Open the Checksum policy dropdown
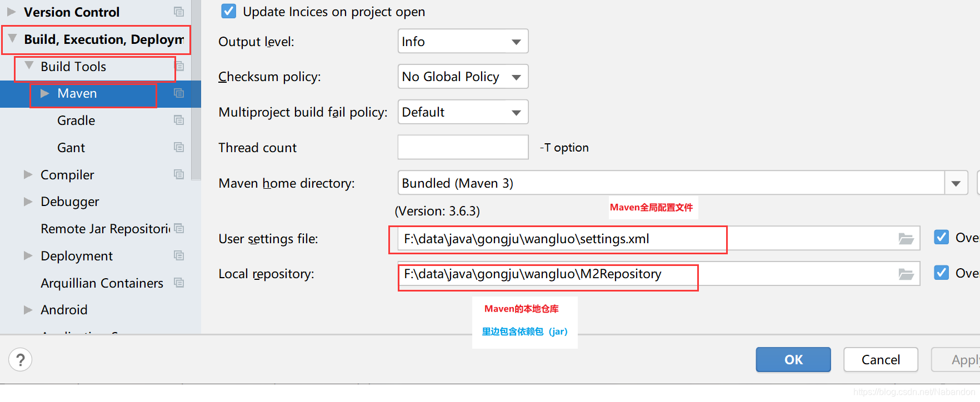The width and height of the screenshot is (980, 402). click(463, 77)
